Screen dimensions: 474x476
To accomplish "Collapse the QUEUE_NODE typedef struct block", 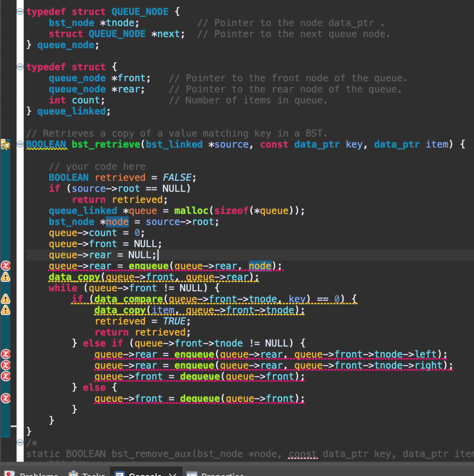I will [x=20, y=11].
